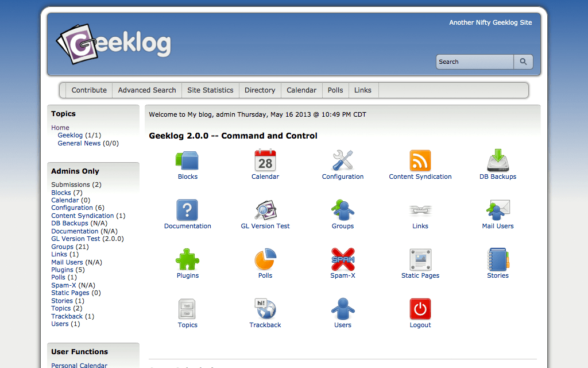Open General News topic link
Image resolution: width=588 pixels, height=368 pixels.
(79, 143)
